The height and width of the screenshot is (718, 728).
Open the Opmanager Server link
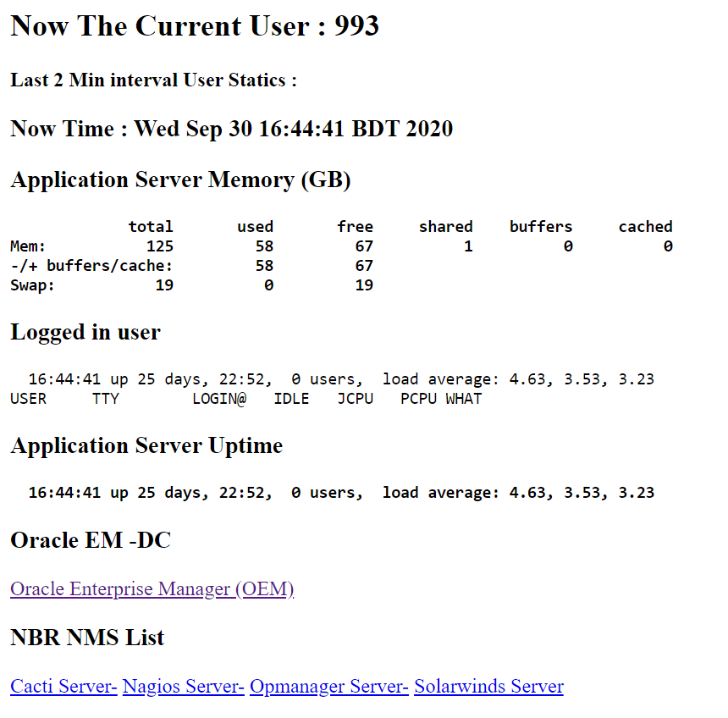[329, 686]
